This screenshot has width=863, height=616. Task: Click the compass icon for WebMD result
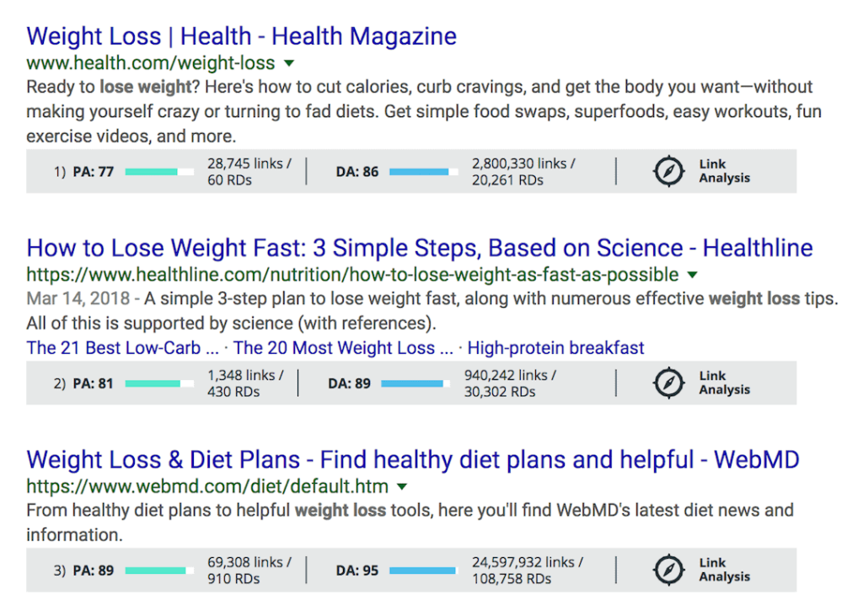(668, 570)
